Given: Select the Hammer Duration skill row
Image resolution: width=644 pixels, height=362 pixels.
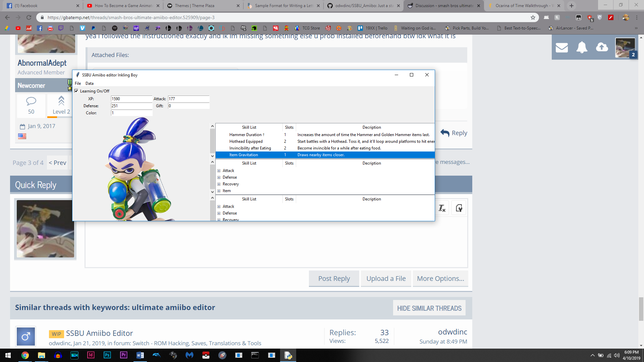Looking at the screenshot, I should [325, 135].
